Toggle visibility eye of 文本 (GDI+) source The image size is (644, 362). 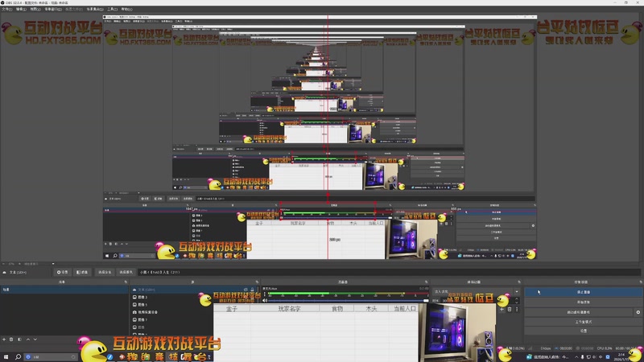pos(246,290)
